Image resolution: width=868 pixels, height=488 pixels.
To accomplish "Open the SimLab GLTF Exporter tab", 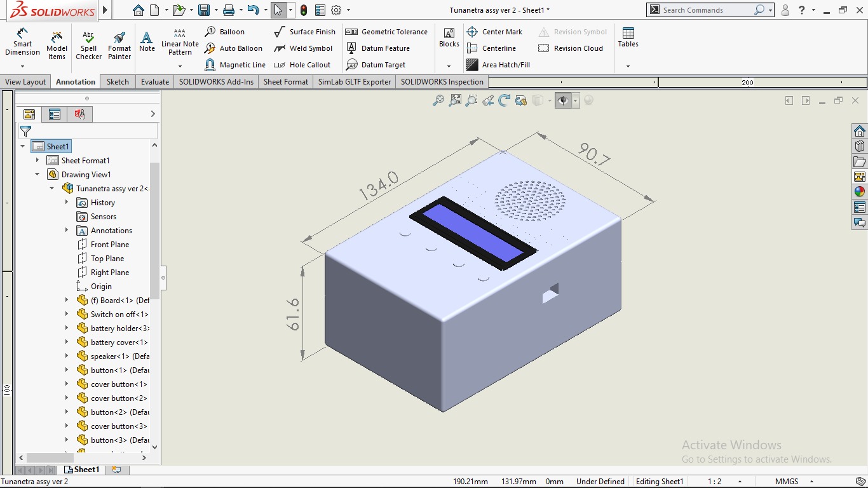I will click(355, 82).
